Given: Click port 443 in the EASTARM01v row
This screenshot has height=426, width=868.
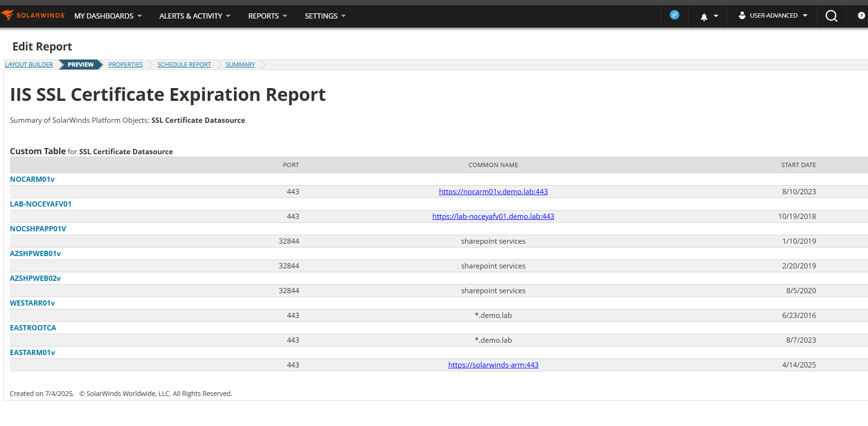Looking at the screenshot, I should [x=293, y=365].
